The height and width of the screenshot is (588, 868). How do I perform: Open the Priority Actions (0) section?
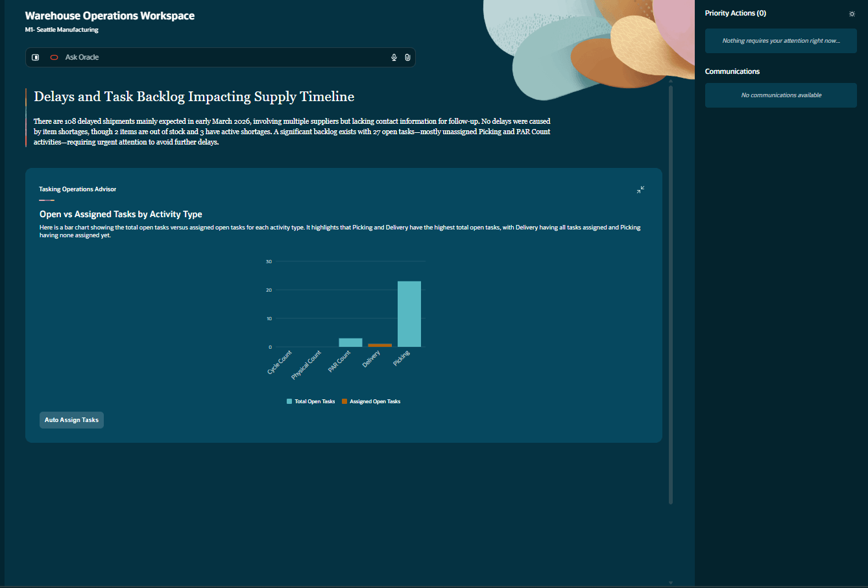[x=736, y=13]
